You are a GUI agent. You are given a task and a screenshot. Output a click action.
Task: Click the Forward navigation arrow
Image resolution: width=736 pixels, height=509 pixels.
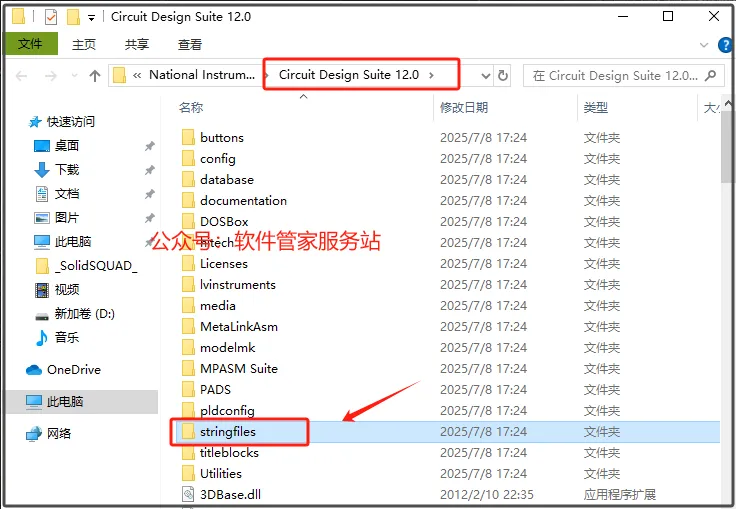click(50, 76)
